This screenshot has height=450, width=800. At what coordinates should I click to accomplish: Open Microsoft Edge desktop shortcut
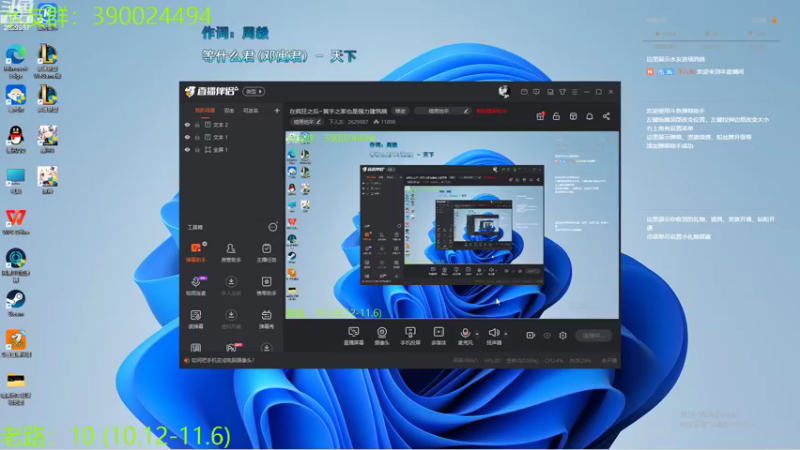(16, 61)
